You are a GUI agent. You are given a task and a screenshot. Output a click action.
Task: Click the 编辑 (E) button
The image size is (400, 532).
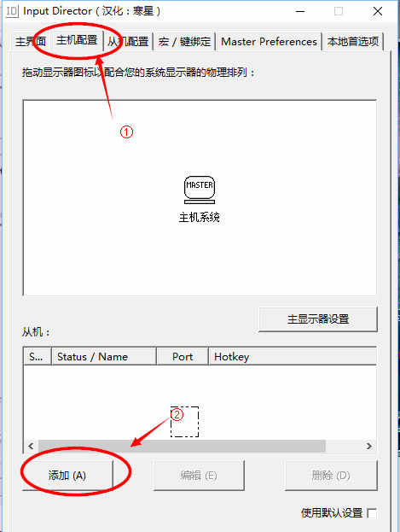[199, 476]
